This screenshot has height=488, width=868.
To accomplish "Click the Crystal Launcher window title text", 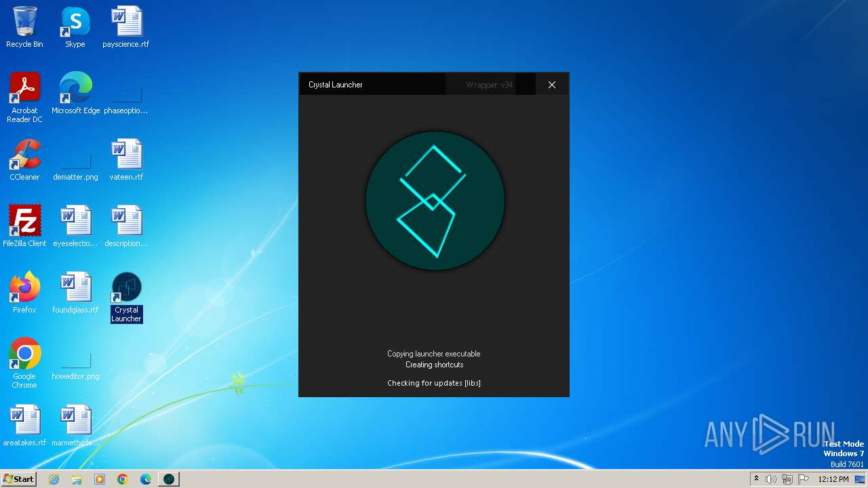I will 336,85.
